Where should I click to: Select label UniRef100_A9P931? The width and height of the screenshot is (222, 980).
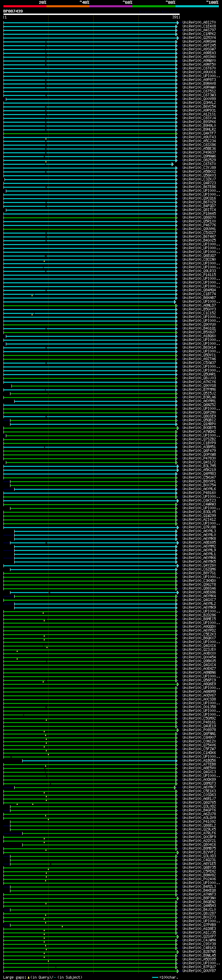[199, 110]
